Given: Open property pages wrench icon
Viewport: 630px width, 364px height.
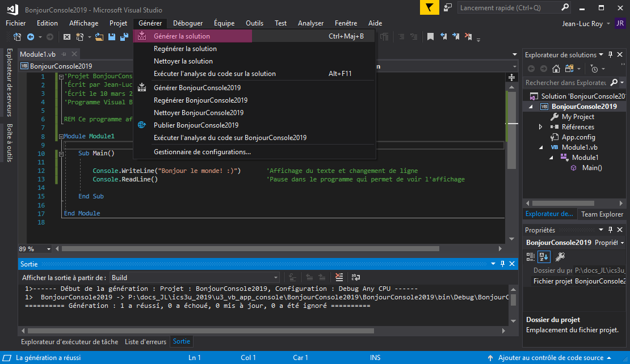Looking at the screenshot, I should 560,256.
